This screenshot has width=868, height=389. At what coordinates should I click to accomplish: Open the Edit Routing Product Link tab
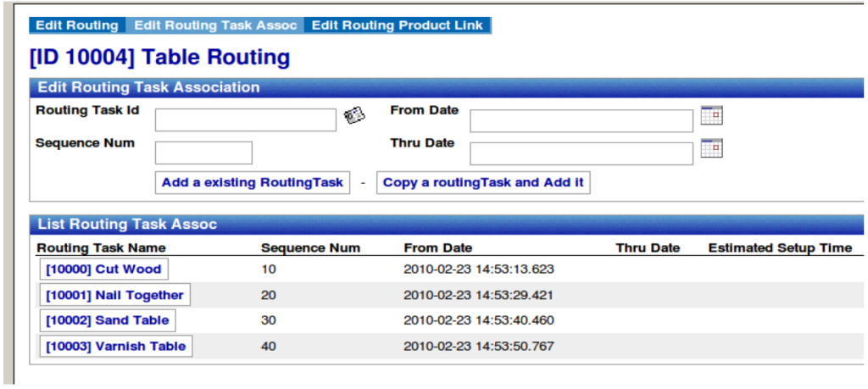tap(397, 25)
